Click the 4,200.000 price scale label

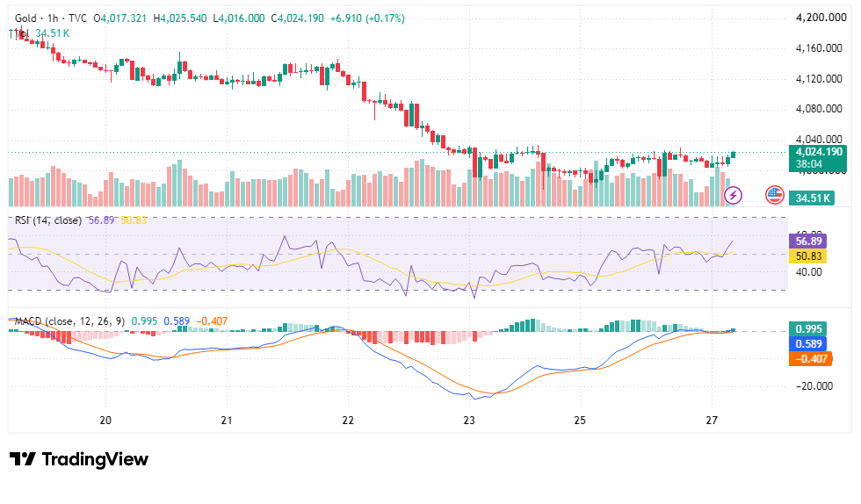pos(821,18)
